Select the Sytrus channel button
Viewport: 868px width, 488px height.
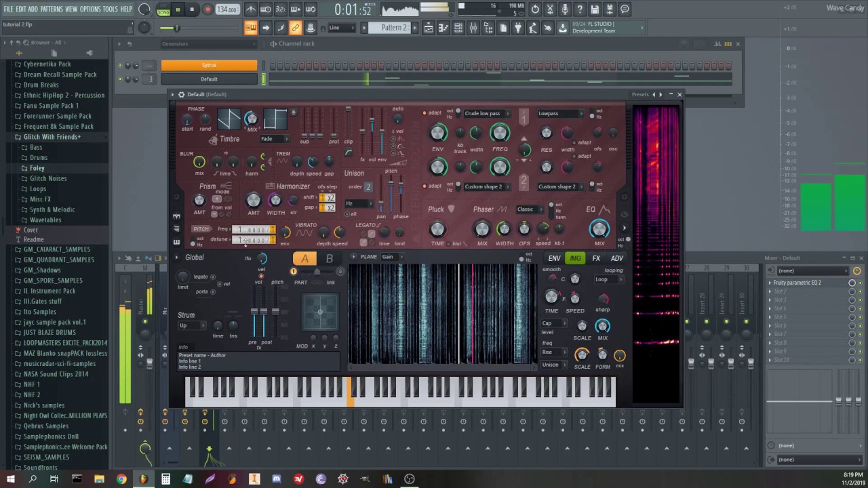[x=209, y=66]
